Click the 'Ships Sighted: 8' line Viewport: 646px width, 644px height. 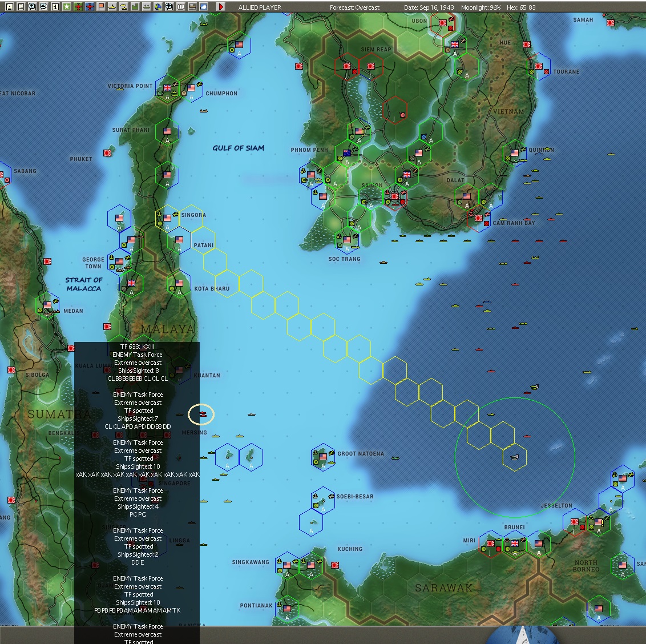(x=139, y=371)
